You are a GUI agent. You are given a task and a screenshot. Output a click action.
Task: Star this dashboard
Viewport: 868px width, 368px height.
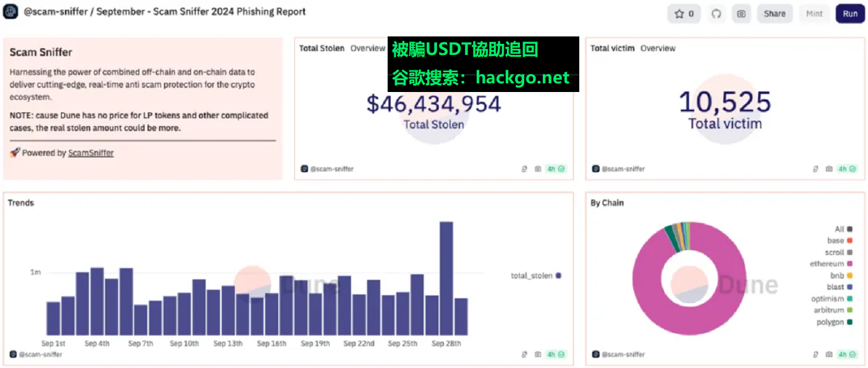point(684,14)
